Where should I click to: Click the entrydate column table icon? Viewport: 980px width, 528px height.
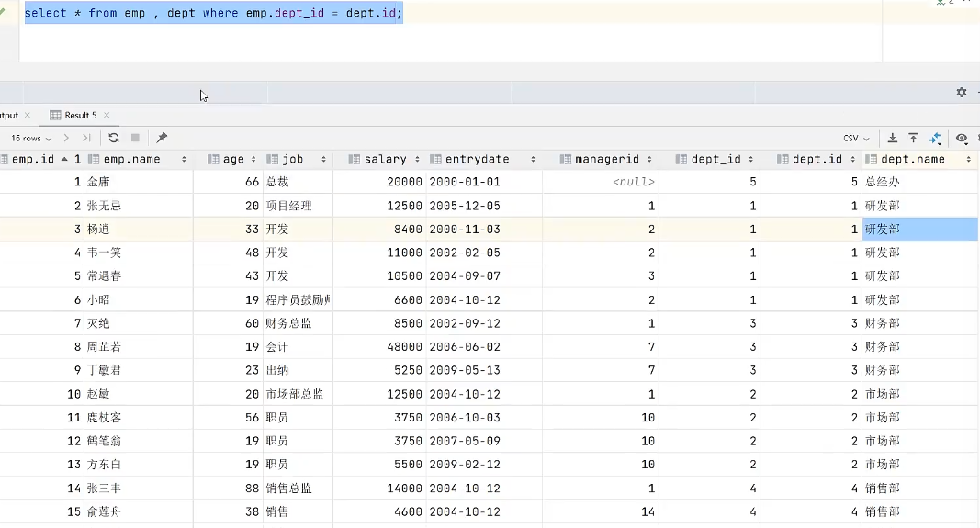pos(435,160)
